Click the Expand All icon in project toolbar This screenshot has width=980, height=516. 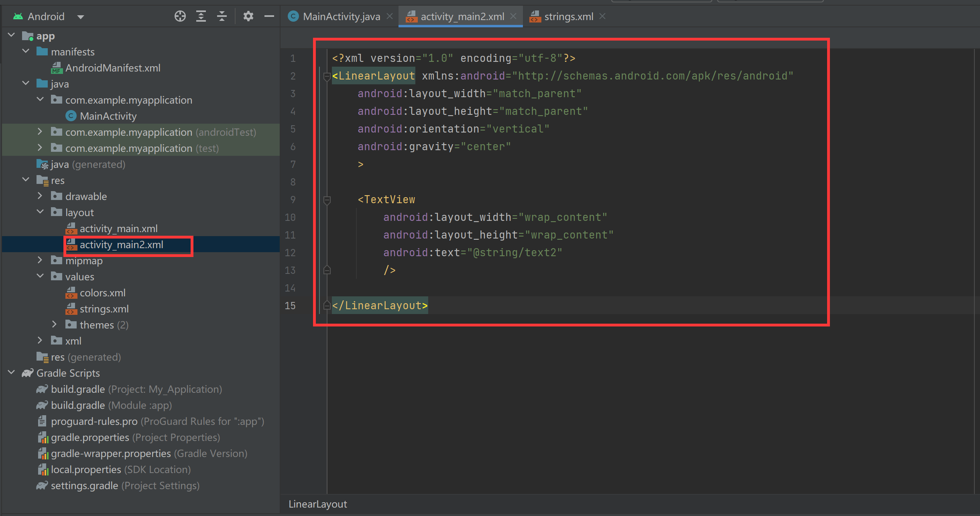coord(201,16)
